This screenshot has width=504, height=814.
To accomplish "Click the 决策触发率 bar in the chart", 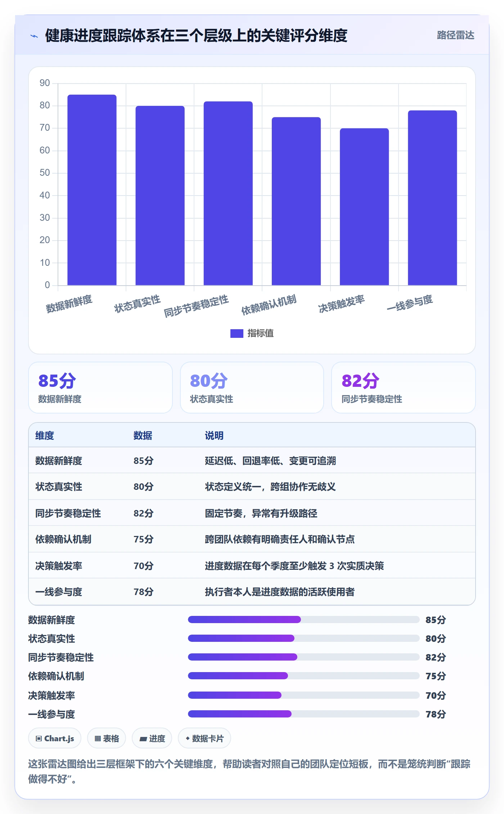I will pyautogui.click(x=364, y=207).
